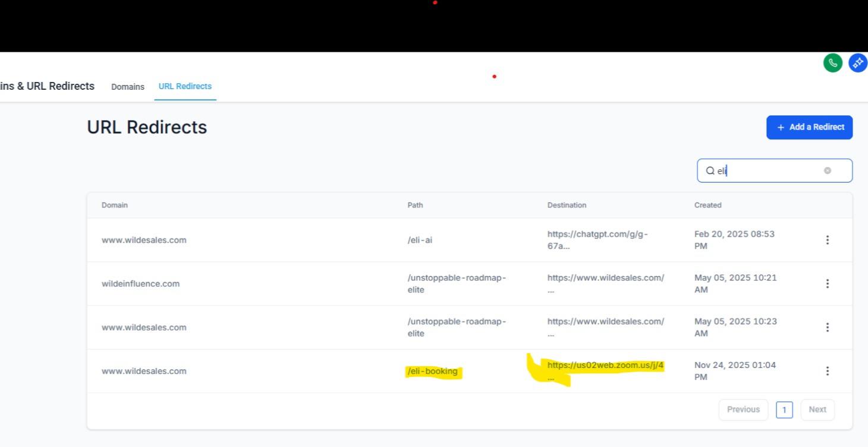This screenshot has height=447, width=868.
Task: Open actions menu for the /eli-booking redirect
Action: [827, 371]
